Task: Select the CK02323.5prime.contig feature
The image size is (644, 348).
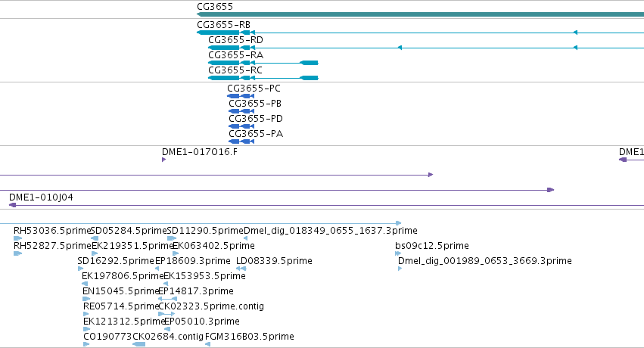Action: (x=166, y=314)
